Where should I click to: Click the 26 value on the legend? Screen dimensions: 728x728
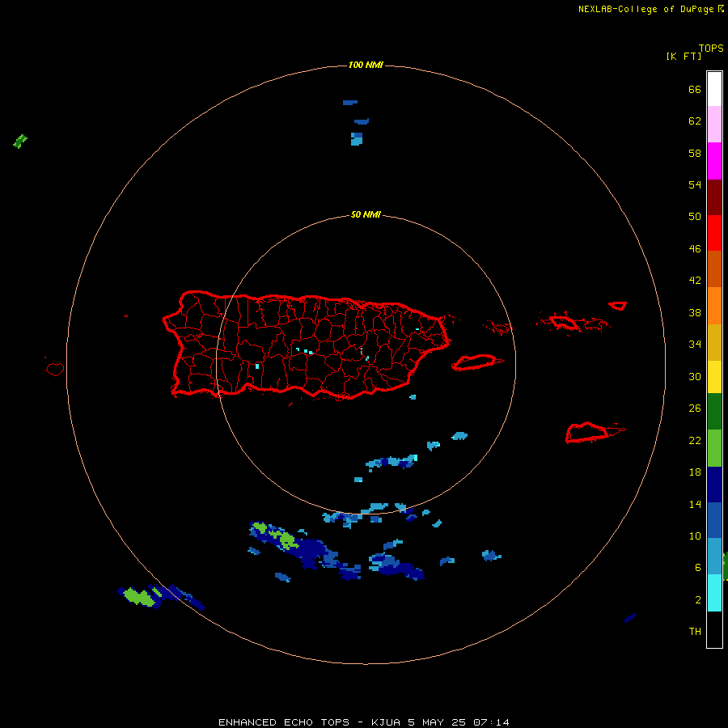tap(695, 408)
